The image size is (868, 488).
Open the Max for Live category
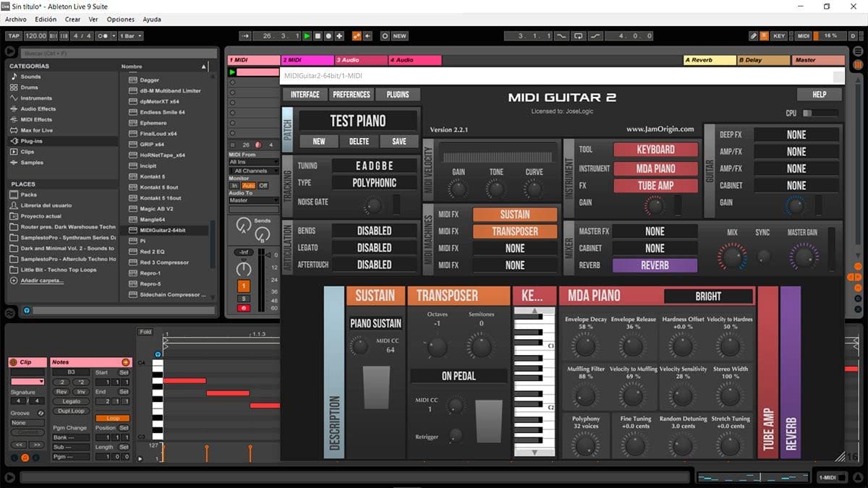[x=37, y=130]
